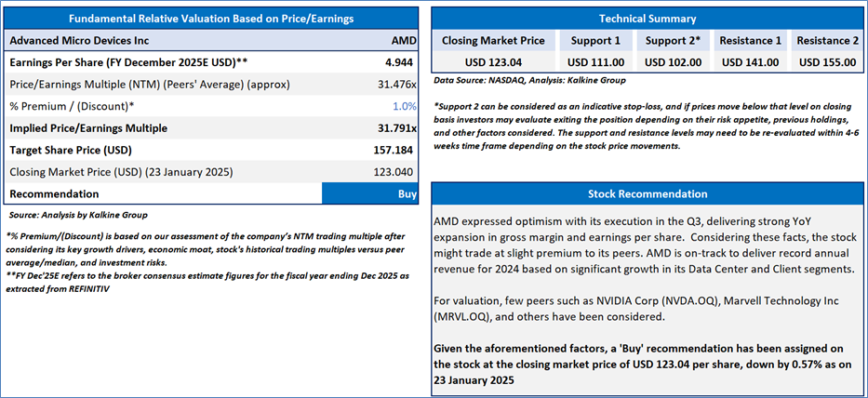Image resolution: width=868 pixels, height=398 pixels.
Task: Select the 1.0% premium value
Action: point(405,106)
